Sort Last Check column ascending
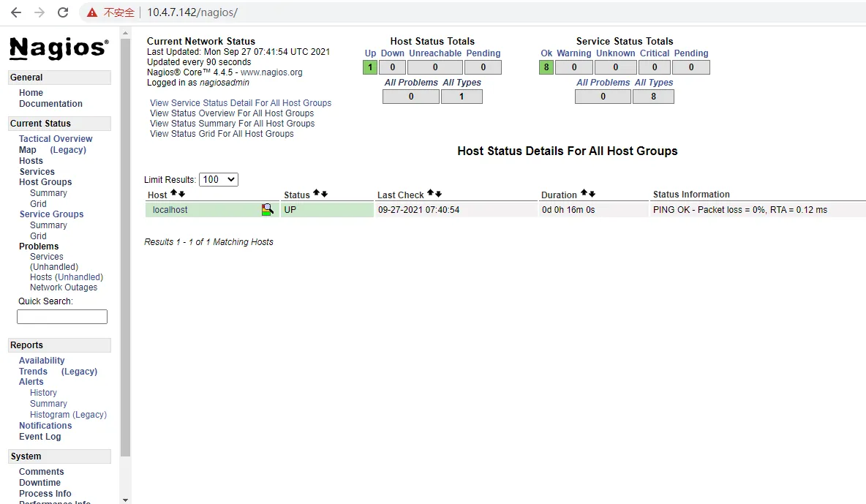The height and width of the screenshot is (504, 866). [x=431, y=193]
